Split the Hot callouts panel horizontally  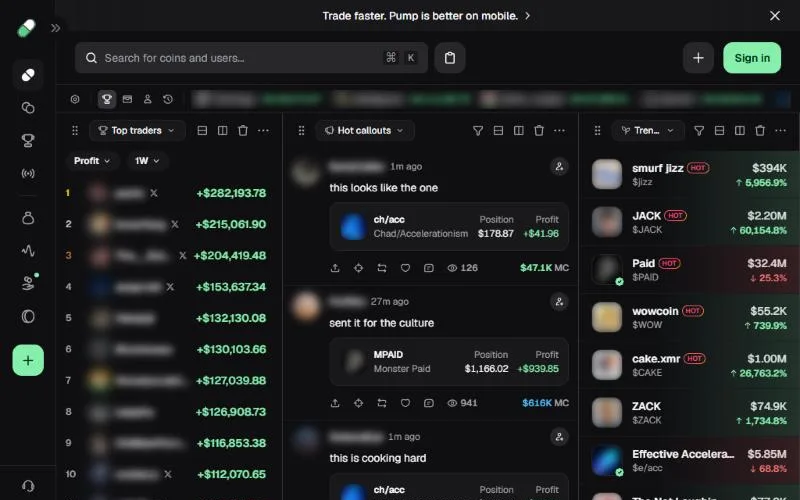coord(498,131)
